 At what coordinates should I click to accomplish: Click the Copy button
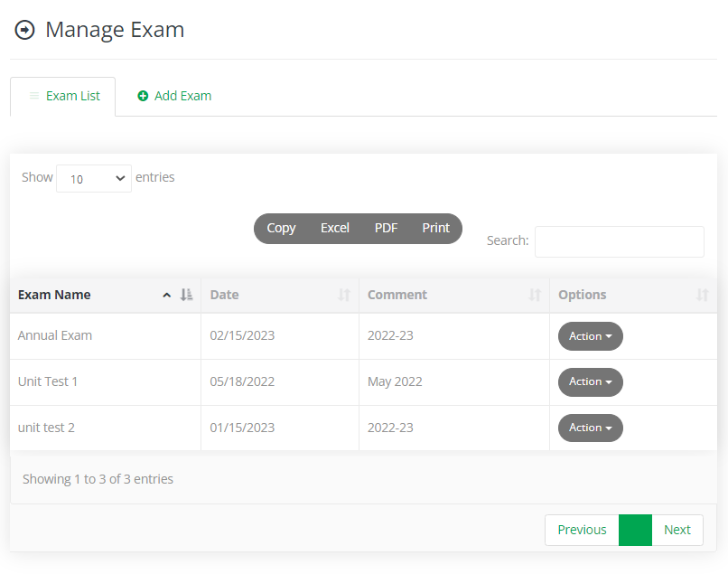[x=280, y=229]
